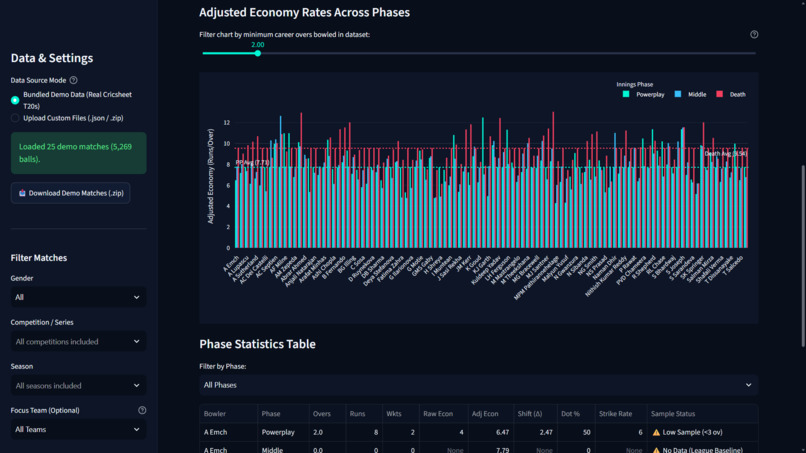Sort table by Strike Rate column header

[620, 414]
